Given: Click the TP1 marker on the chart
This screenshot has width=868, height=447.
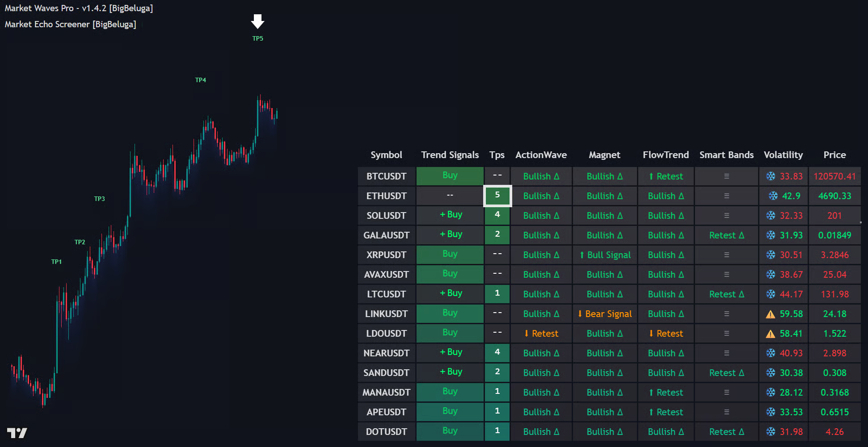Looking at the screenshot, I should [x=56, y=262].
